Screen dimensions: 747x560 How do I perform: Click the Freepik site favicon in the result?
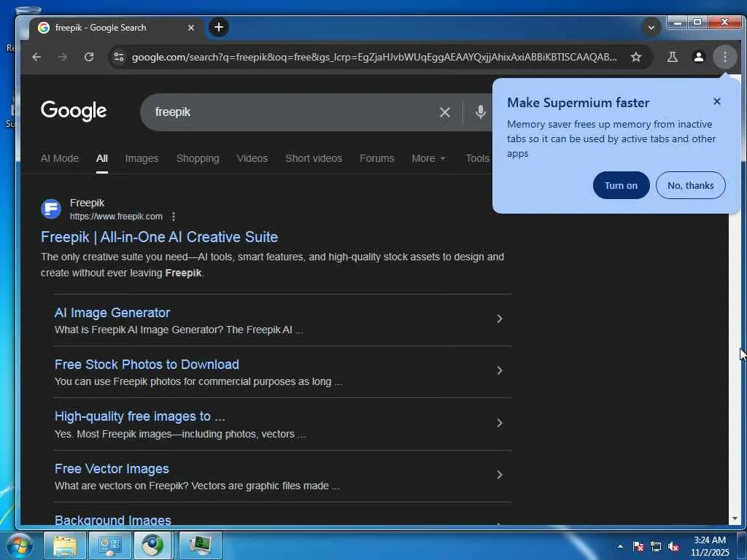51,209
